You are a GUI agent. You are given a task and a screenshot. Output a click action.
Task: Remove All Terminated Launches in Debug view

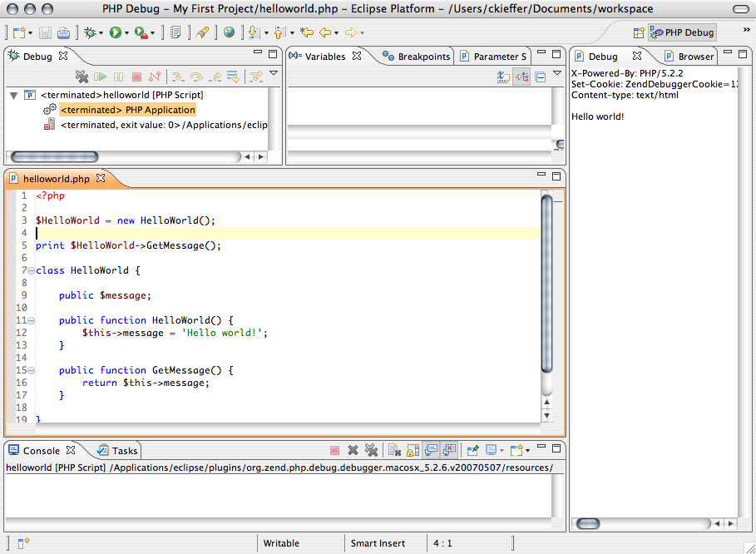coord(82,77)
